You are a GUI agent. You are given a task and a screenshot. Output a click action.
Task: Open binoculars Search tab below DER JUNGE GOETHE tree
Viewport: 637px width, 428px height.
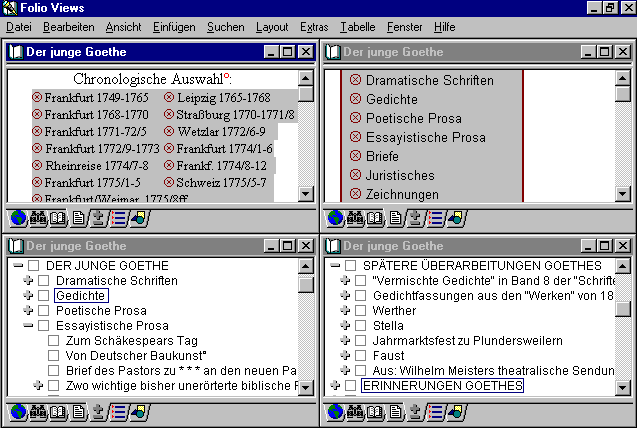coord(38,412)
